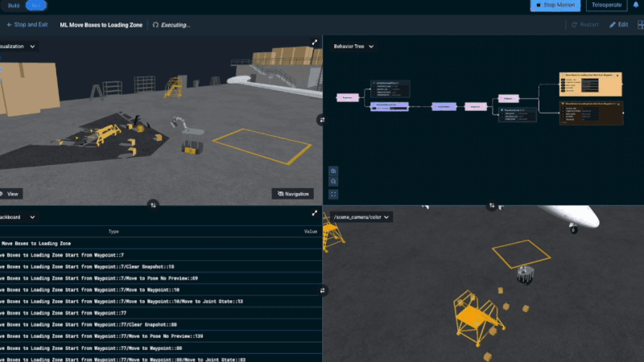
Task: Zoom in on the behavior tree
Action: 334,171
